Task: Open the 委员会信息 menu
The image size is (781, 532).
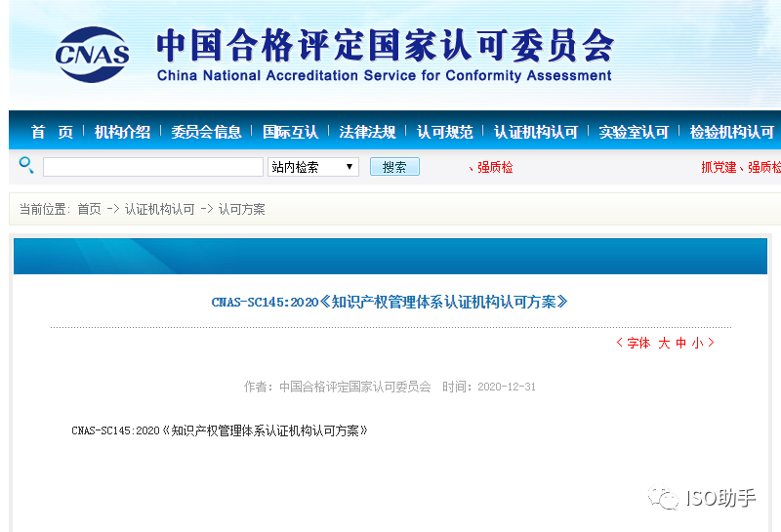Action: [x=206, y=132]
